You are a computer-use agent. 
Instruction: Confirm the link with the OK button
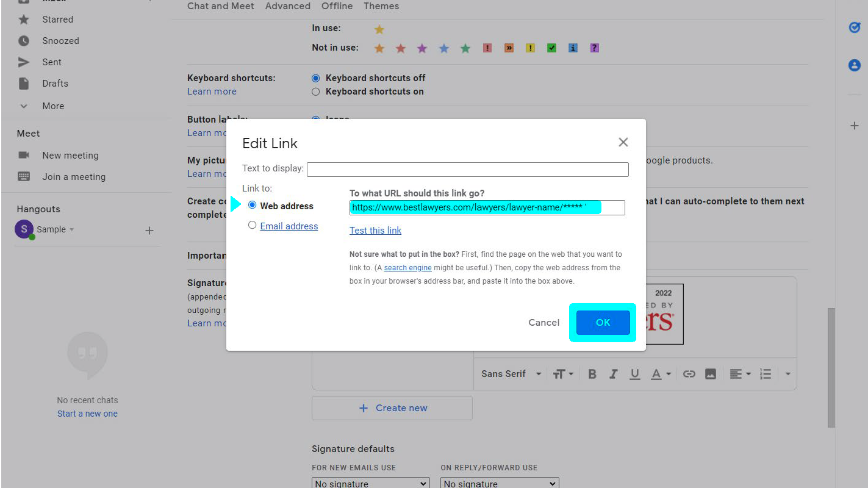(x=602, y=322)
